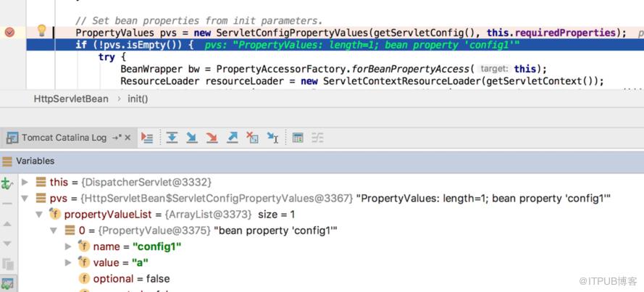The height and width of the screenshot is (292, 644).
Task: Open Evaluate Expression calculator icon
Action: 297,138
